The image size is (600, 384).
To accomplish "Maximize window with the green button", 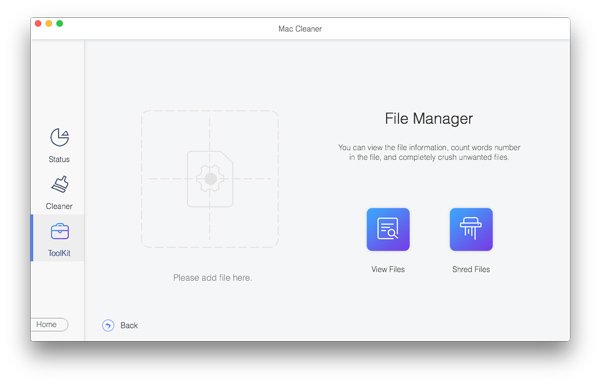I will [60, 24].
